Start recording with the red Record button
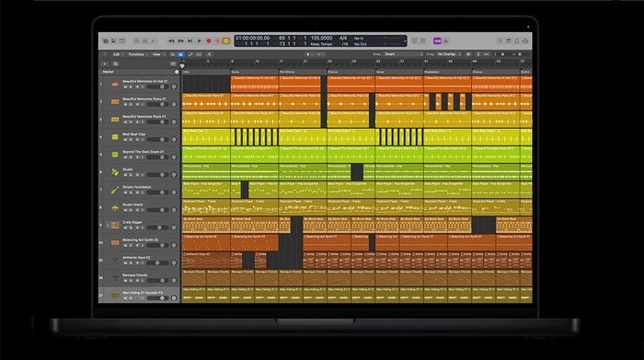The width and height of the screenshot is (644, 360). (x=209, y=41)
